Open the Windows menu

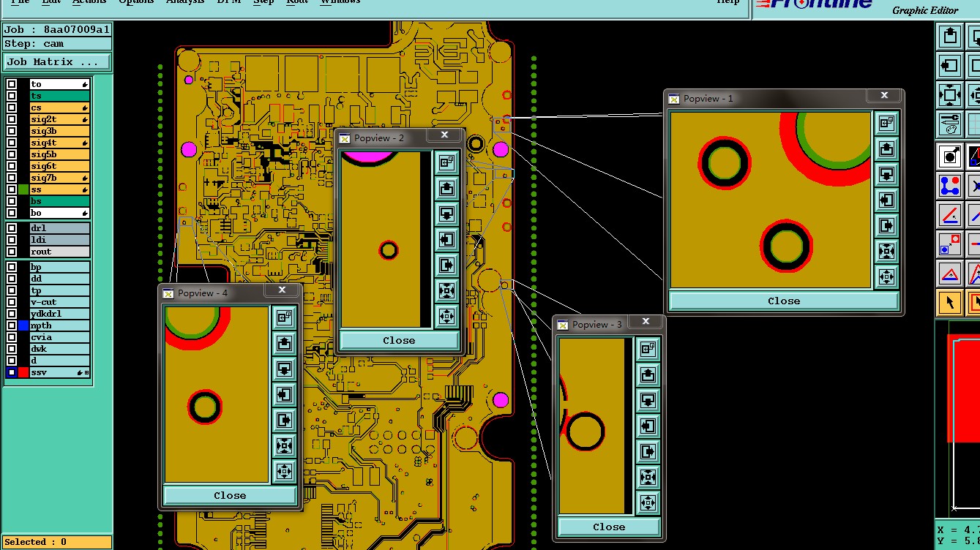pyautogui.click(x=340, y=2)
